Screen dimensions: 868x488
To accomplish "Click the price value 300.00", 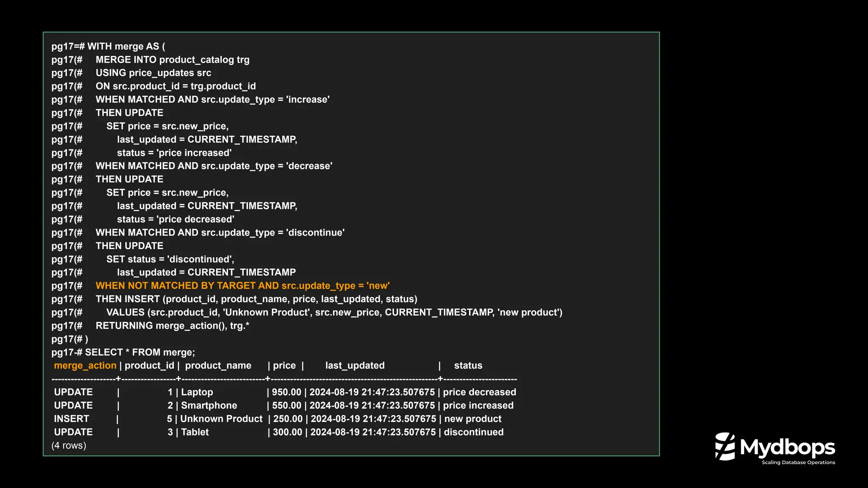I will [287, 432].
